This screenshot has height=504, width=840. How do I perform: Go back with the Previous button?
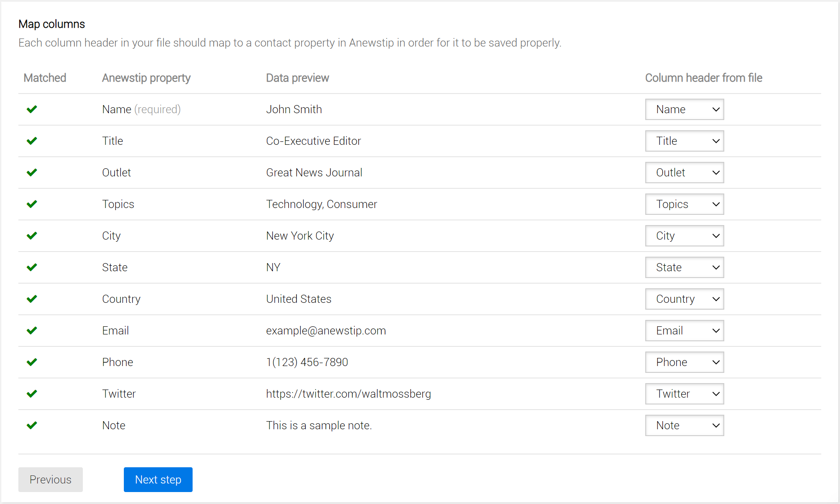click(x=50, y=480)
